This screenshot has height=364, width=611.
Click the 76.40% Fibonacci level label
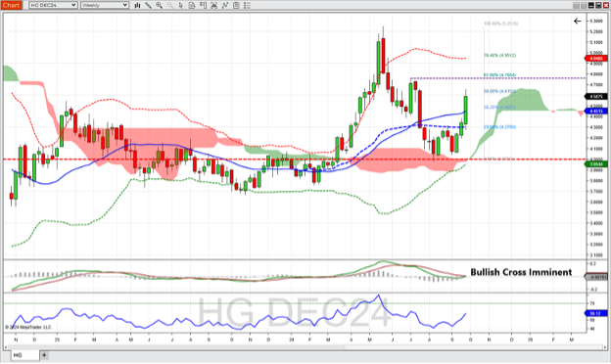(499, 55)
